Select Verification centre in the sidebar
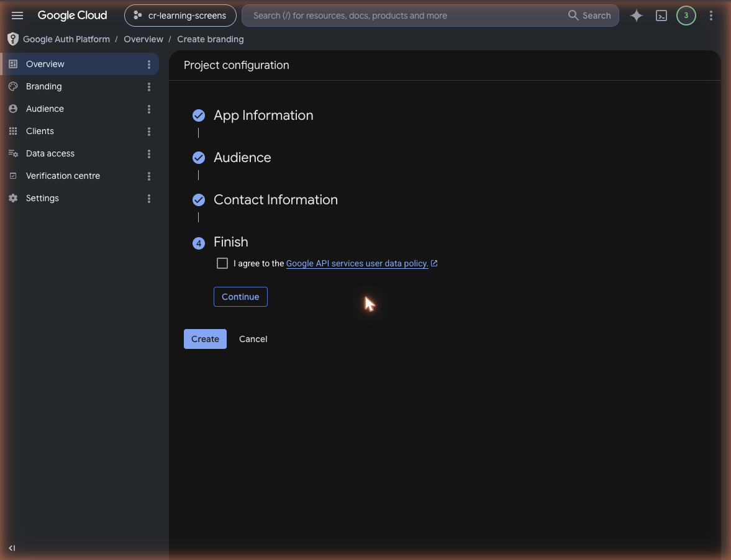 click(x=63, y=176)
